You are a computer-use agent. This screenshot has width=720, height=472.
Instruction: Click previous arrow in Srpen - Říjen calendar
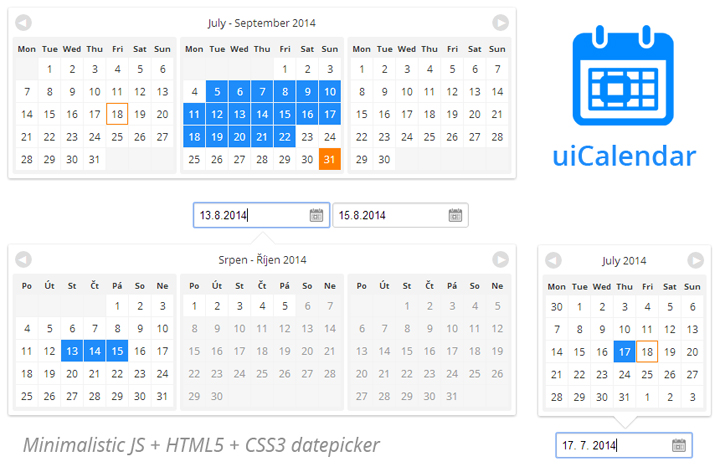tap(23, 259)
